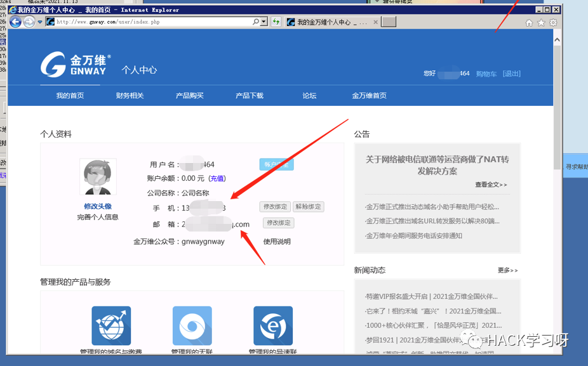The width and height of the screenshot is (588, 366).
Task: Navigate to 金万维首页
Action: [369, 96]
